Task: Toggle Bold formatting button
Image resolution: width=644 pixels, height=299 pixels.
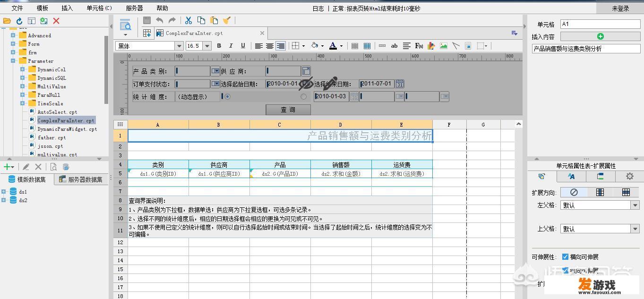Action: [x=219, y=46]
